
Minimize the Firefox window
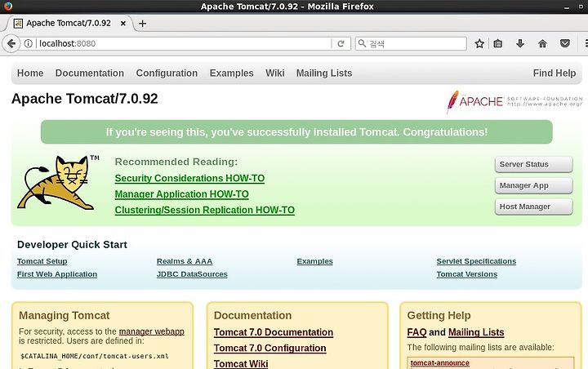566,7
